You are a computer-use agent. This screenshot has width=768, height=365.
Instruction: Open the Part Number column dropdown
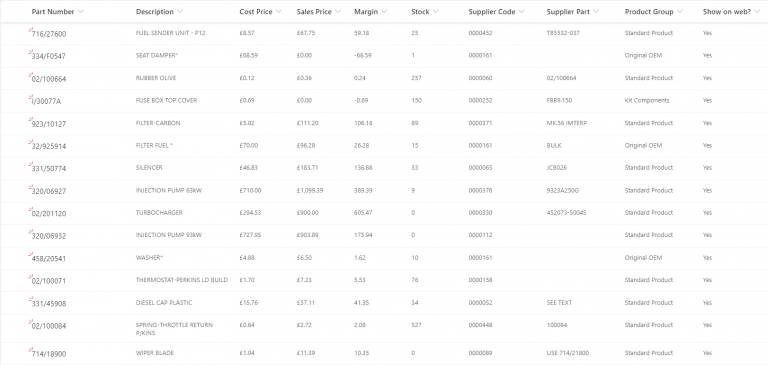[81, 11]
